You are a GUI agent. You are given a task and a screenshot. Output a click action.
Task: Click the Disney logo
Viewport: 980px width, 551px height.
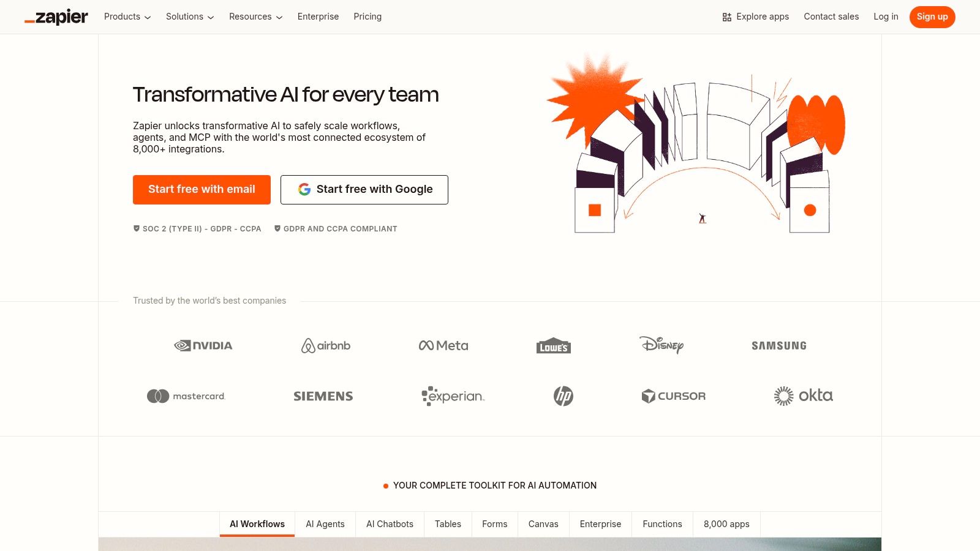pyautogui.click(x=662, y=345)
